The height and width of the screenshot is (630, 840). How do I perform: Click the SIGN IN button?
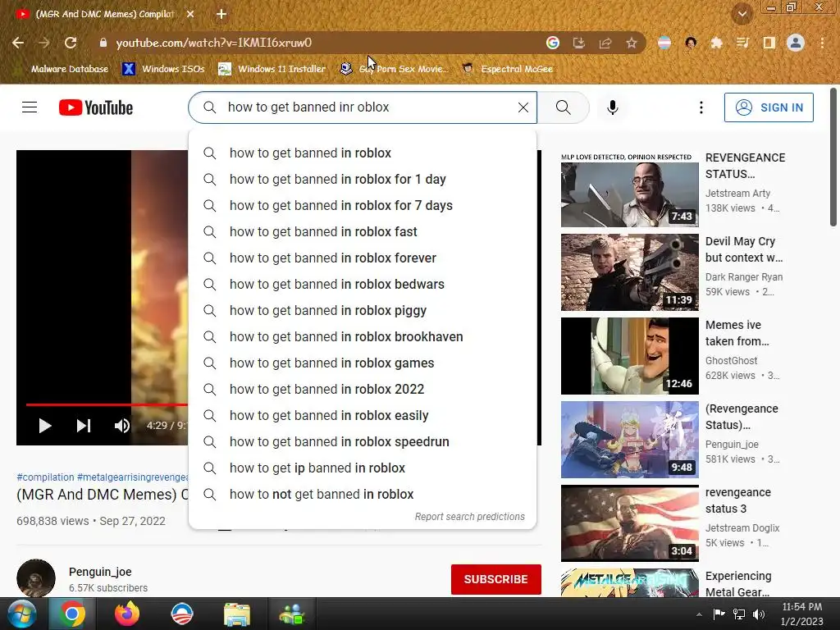(x=769, y=107)
